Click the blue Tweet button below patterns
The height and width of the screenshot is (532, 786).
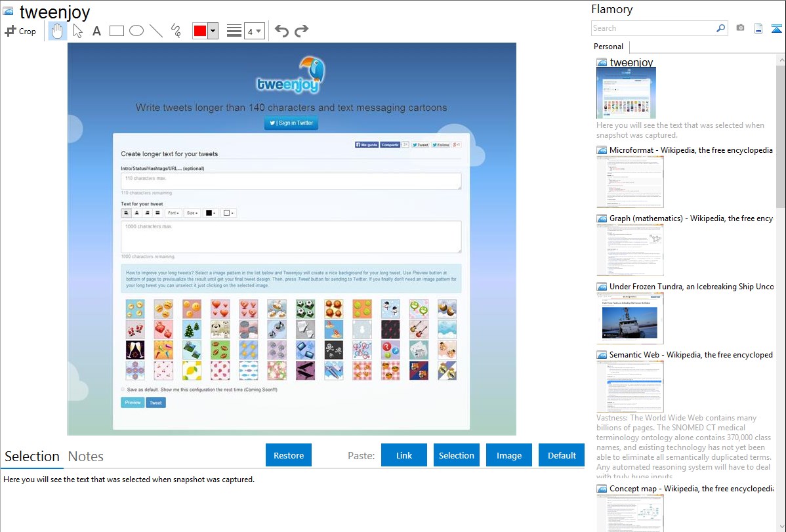pyautogui.click(x=156, y=403)
